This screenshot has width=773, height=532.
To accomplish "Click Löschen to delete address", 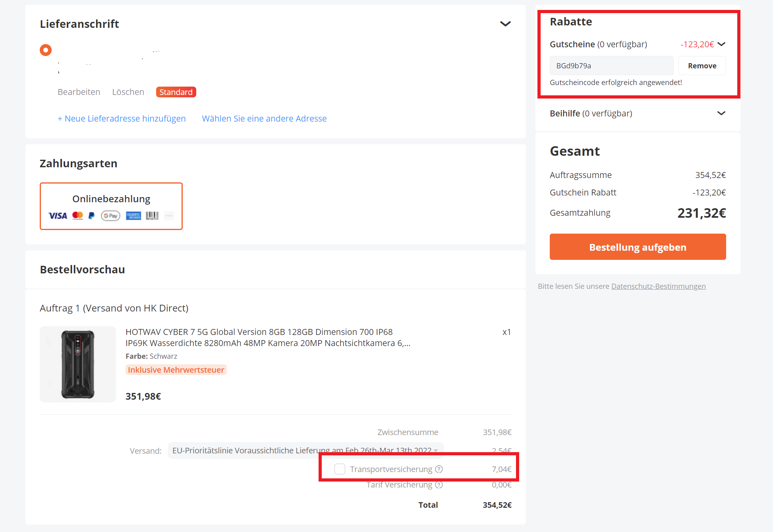I will click(128, 92).
